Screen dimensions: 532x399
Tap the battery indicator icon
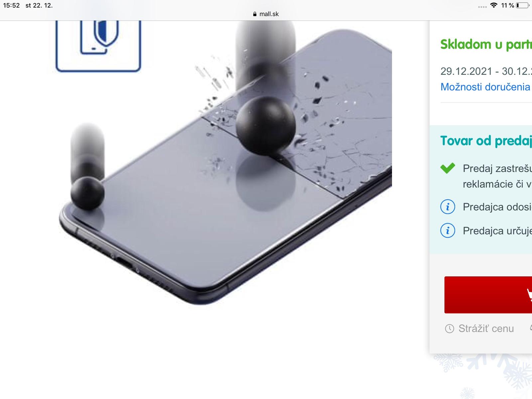tap(522, 5)
